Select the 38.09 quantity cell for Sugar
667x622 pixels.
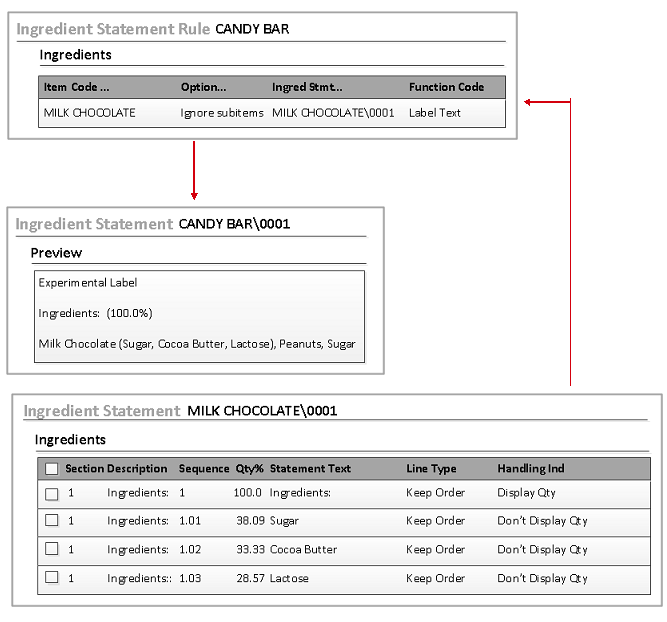pos(248,521)
